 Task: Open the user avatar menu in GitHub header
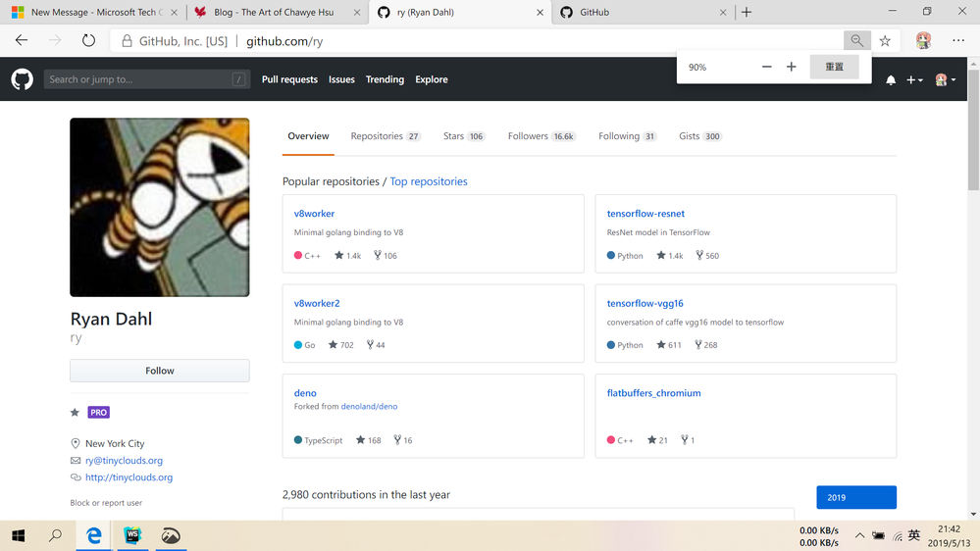[945, 80]
